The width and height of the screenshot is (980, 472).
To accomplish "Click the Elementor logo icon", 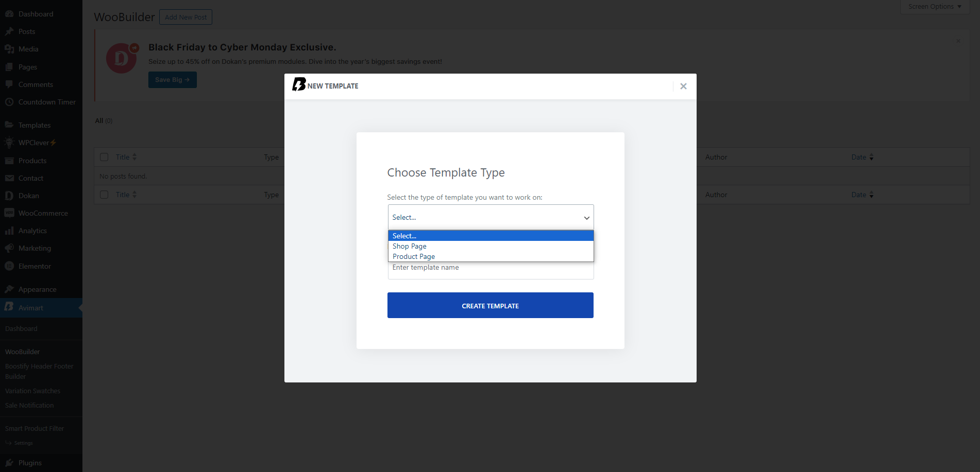I will pos(9,266).
